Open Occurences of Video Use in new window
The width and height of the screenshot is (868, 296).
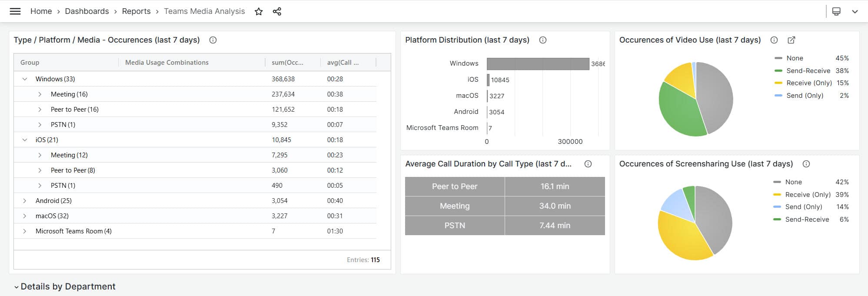pyautogui.click(x=791, y=40)
